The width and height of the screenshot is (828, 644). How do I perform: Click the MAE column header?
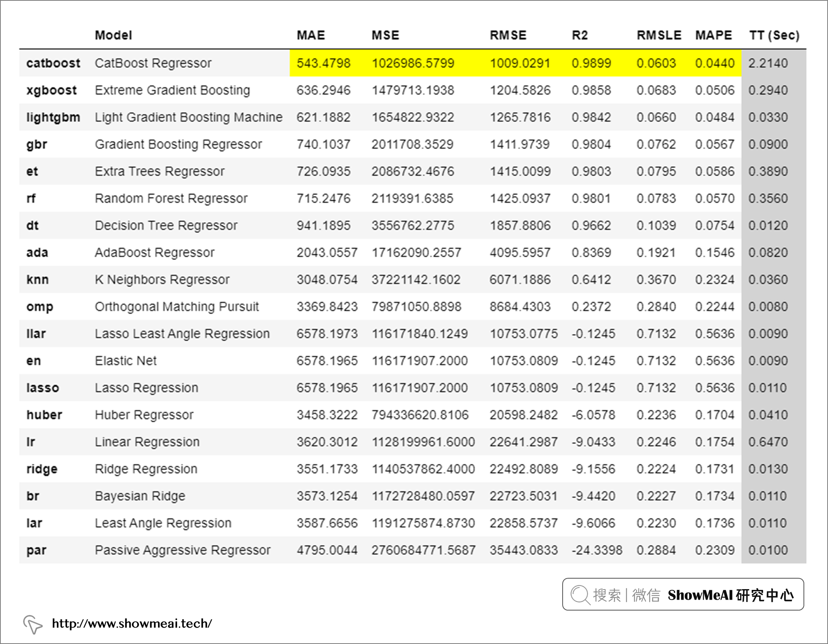pos(311,35)
